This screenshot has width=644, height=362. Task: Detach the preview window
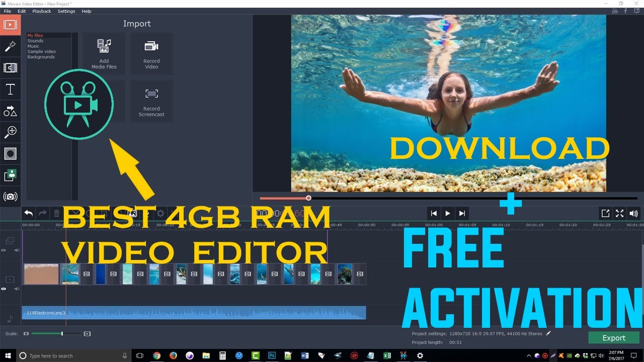605,213
